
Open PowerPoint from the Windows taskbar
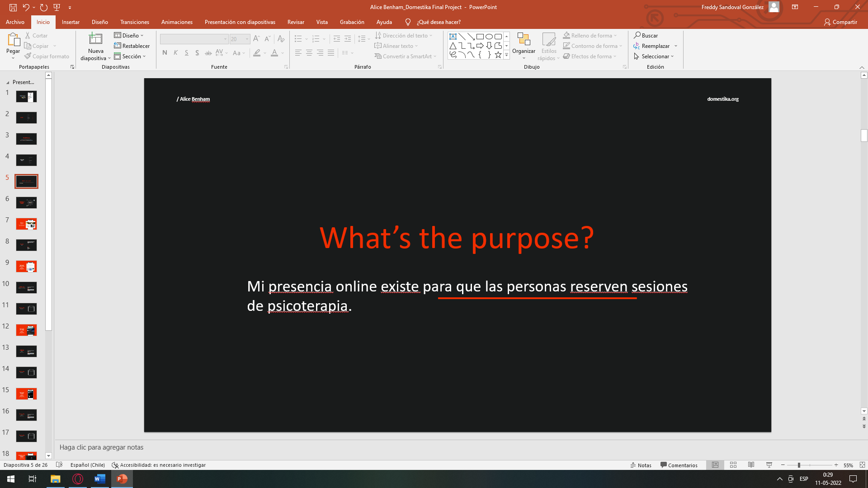point(122,479)
